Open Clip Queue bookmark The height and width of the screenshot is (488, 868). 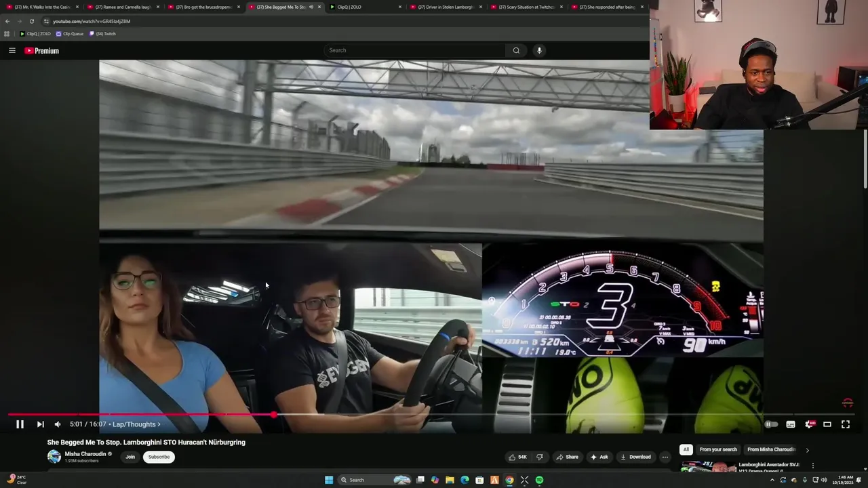(x=70, y=34)
